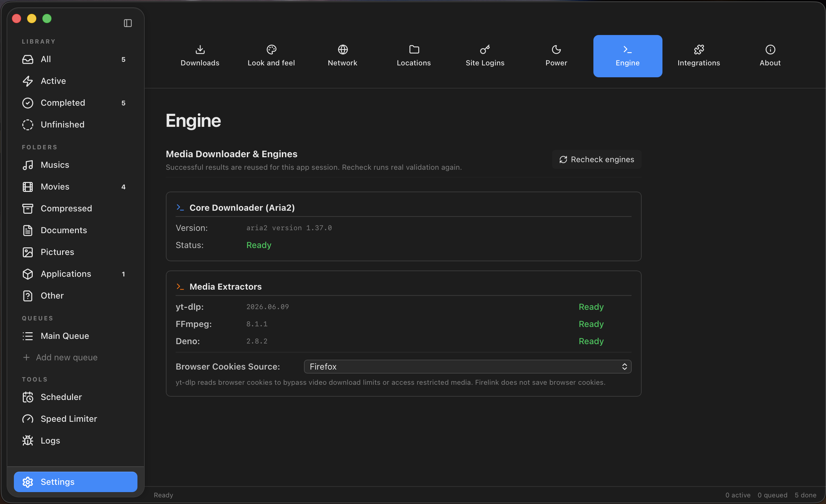Click the plus icon for new queue
Image resolution: width=826 pixels, height=504 pixels.
pos(26,357)
